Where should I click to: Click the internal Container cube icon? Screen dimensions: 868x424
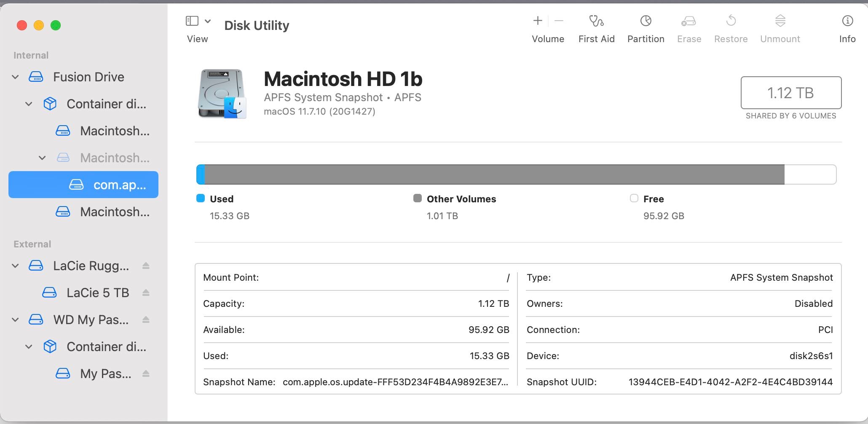point(50,104)
